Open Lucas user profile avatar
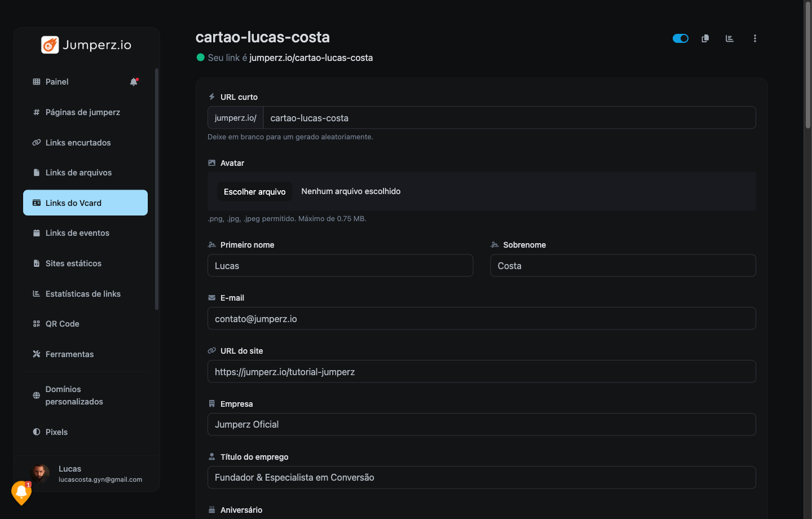This screenshot has width=812, height=519. coord(40,473)
